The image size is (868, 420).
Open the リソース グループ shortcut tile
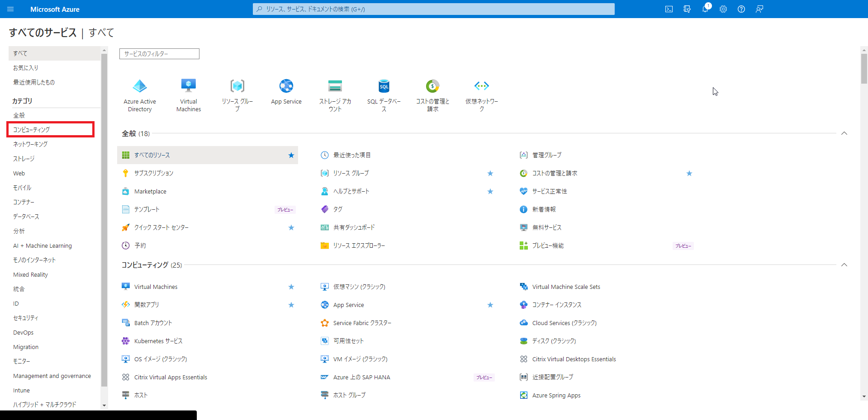237,95
